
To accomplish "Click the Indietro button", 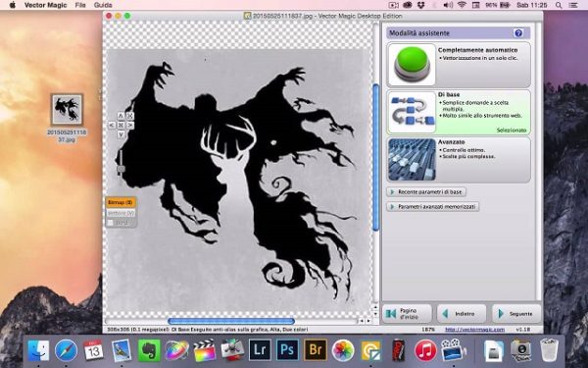I will click(462, 314).
